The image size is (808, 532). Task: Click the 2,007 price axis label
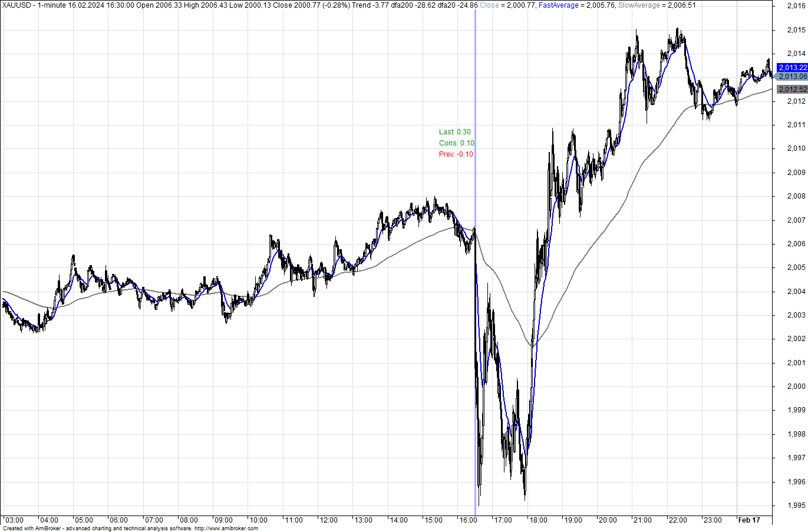tap(796, 220)
